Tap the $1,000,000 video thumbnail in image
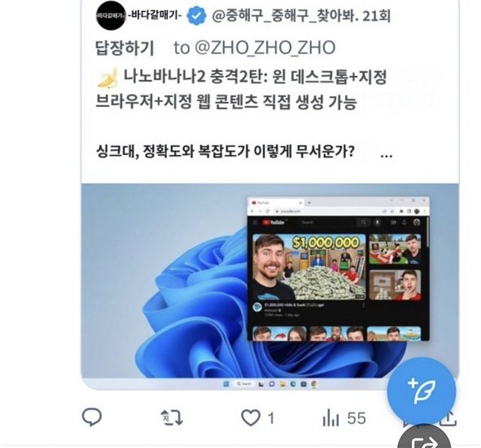The height and width of the screenshot is (448, 481). point(309,267)
